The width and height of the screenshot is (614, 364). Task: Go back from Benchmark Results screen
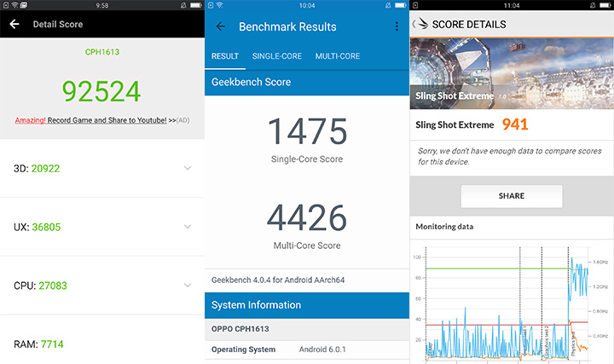[x=221, y=26]
